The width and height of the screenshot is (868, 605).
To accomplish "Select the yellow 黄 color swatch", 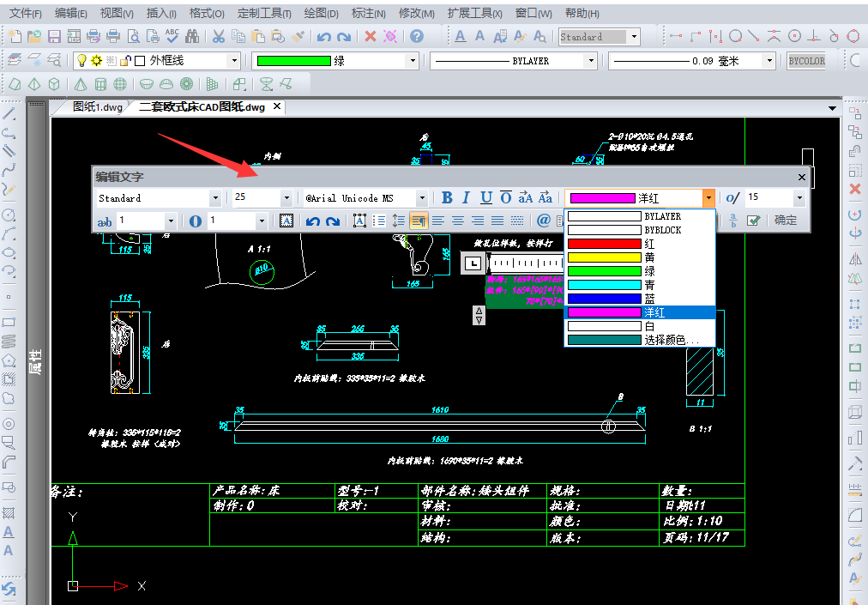I will [605, 257].
